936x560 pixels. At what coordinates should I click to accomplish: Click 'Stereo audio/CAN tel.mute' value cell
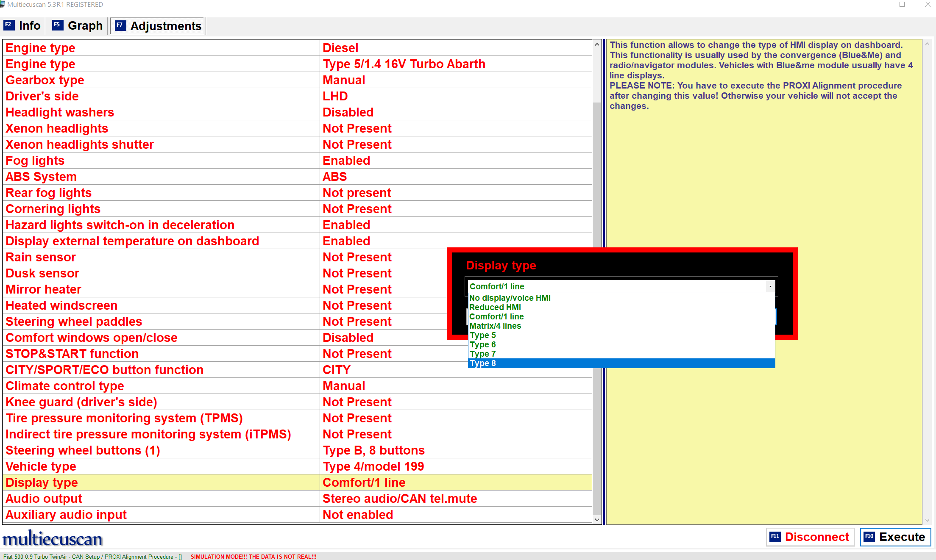(456, 499)
